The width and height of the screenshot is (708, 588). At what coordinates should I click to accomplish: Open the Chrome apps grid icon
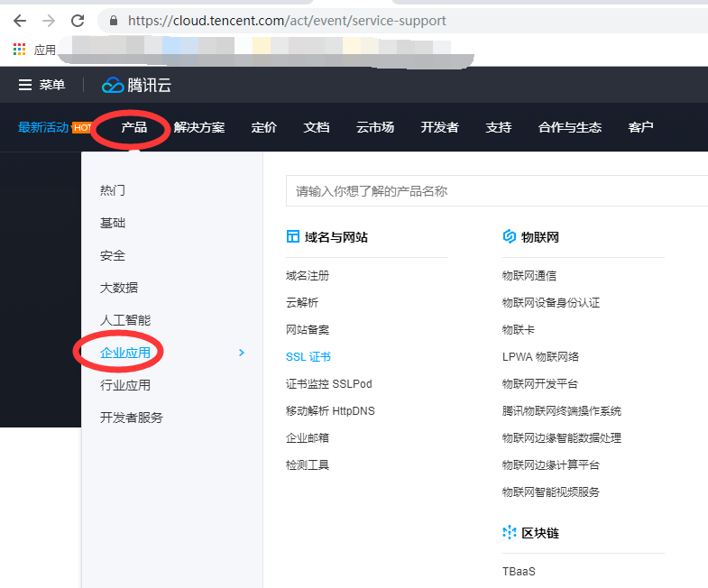coord(19,50)
